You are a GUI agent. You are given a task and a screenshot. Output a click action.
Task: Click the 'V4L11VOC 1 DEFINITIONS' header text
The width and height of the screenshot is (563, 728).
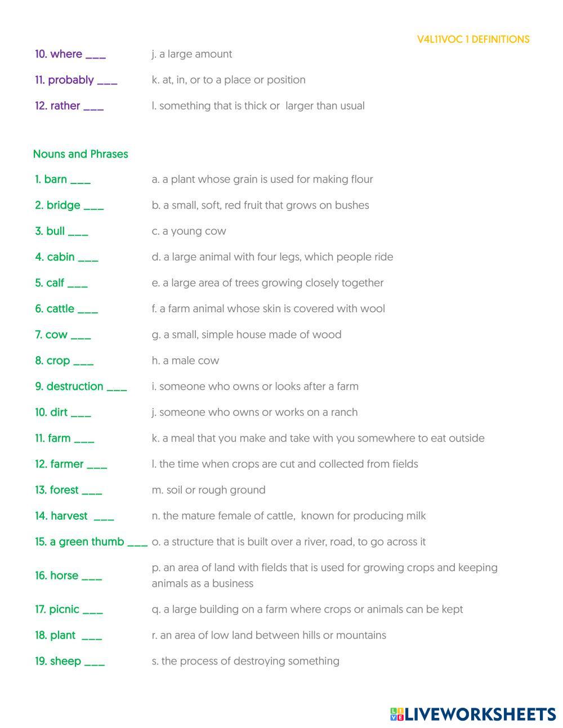click(473, 39)
